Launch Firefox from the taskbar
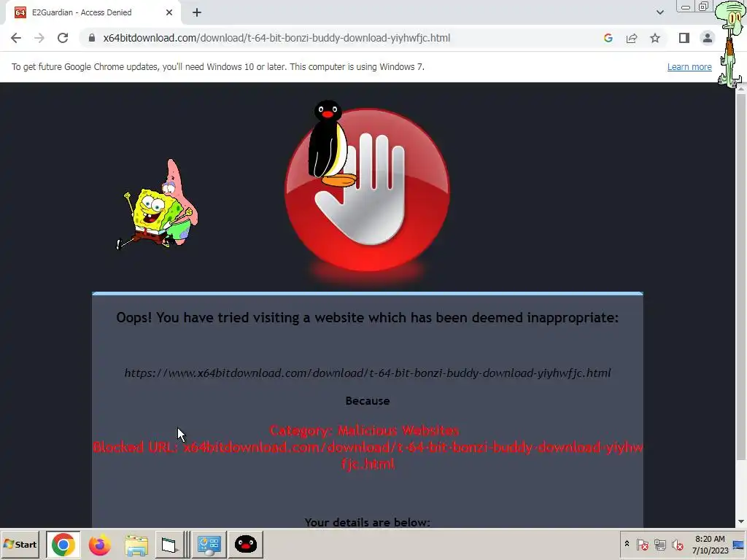Image resolution: width=747 pixels, height=560 pixels. click(x=99, y=544)
